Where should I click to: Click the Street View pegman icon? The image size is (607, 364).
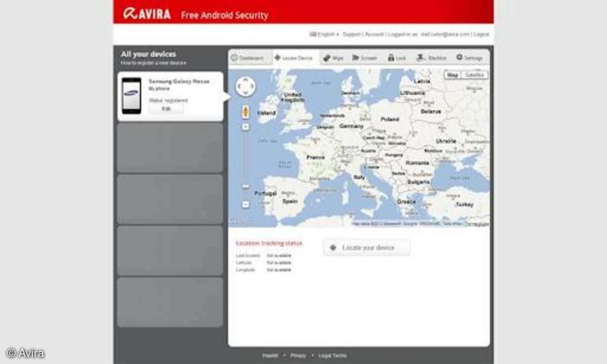[x=245, y=112]
